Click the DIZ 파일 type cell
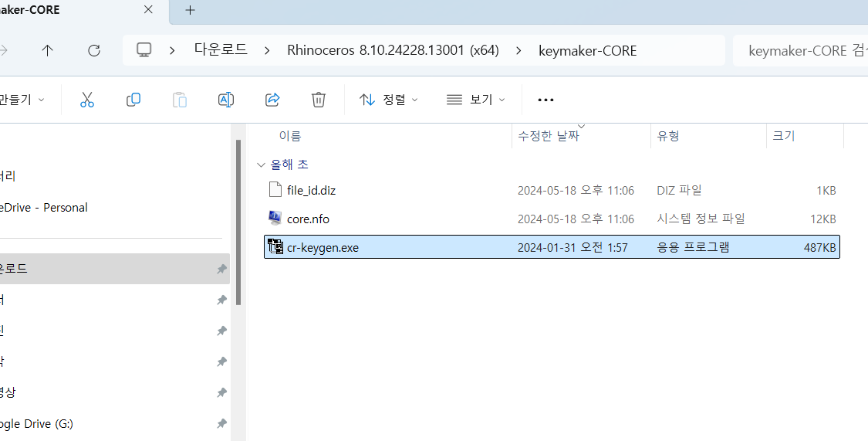 [679, 190]
